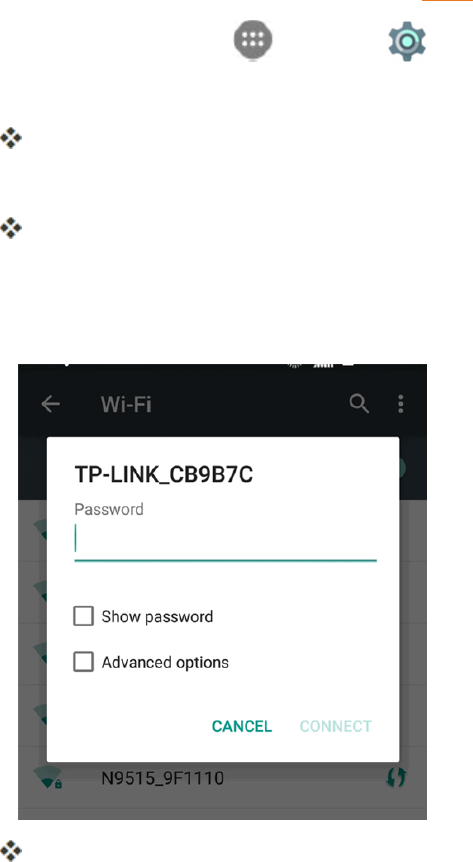Dismiss the dialog with CANCEL

[242, 726]
